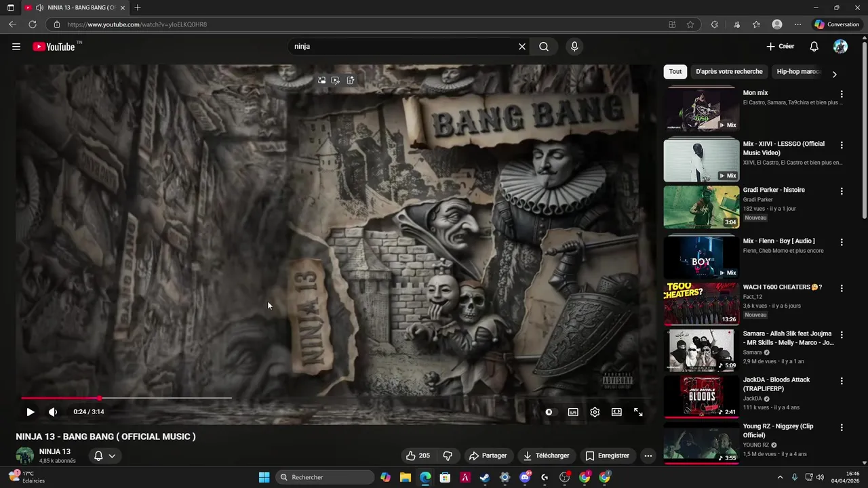This screenshot has width=868, height=488.
Task: Open Discord from the taskbar
Action: (x=525, y=477)
